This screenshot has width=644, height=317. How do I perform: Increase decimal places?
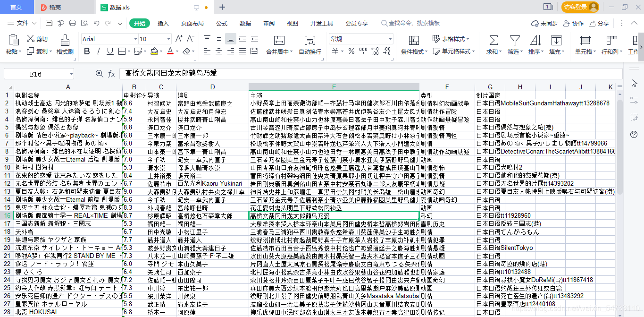coord(376,51)
